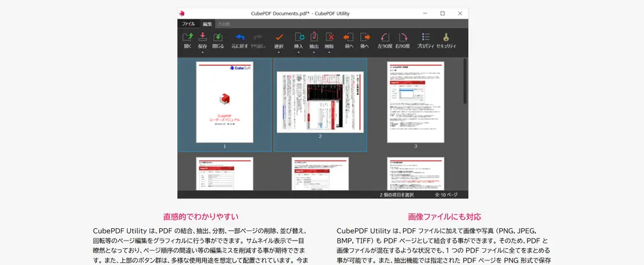Expand the 保存 dropdown arrow
Viewport: 644px width, 265px height.
coord(202,52)
